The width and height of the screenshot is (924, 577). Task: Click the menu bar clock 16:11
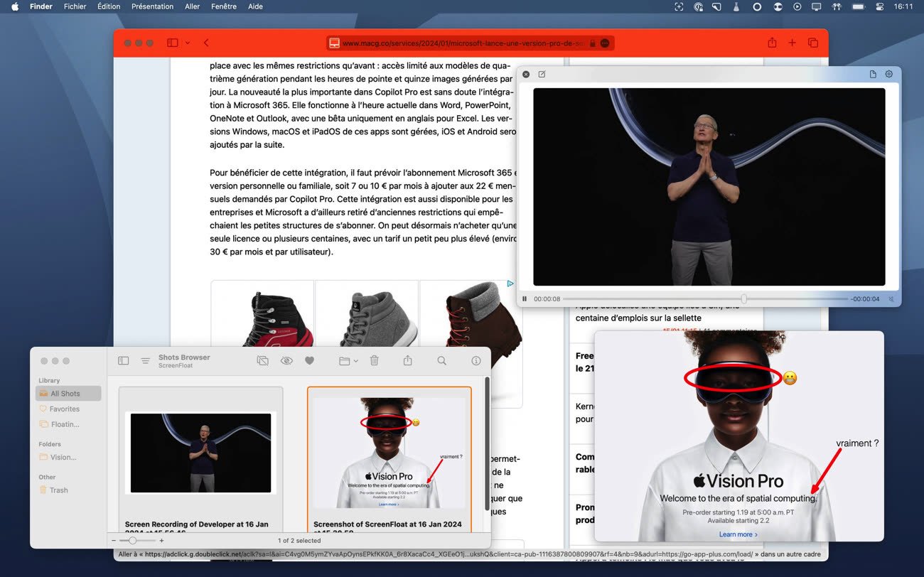click(x=903, y=6)
